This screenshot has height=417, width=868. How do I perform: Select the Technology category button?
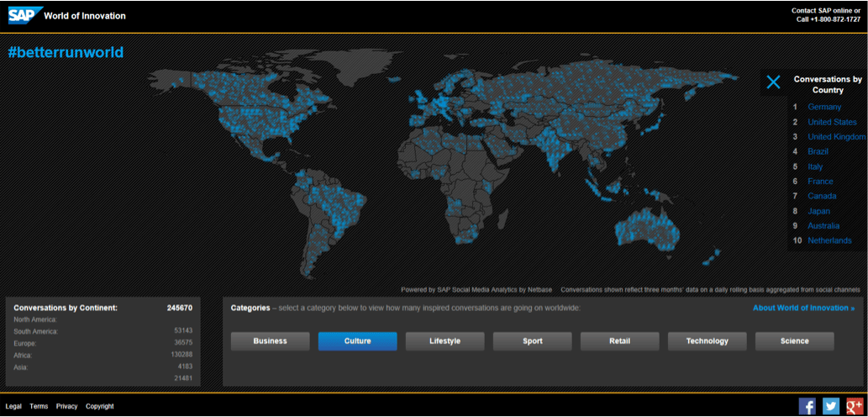point(708,341)
